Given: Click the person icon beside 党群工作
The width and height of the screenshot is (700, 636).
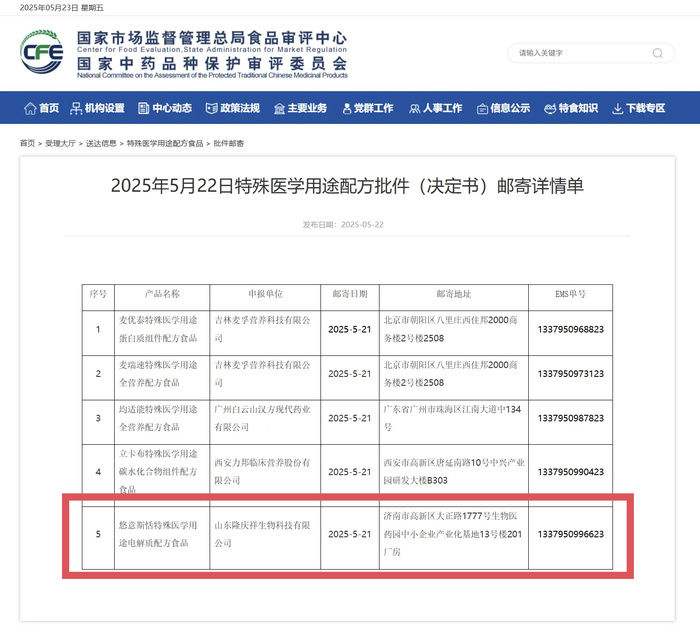Looking at the screenshot, I should point(346,108).
